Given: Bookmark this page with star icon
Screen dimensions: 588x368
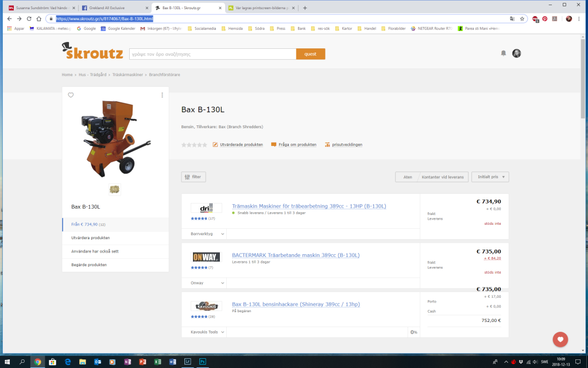Looking at the screenshot, I should pos(522,19).
